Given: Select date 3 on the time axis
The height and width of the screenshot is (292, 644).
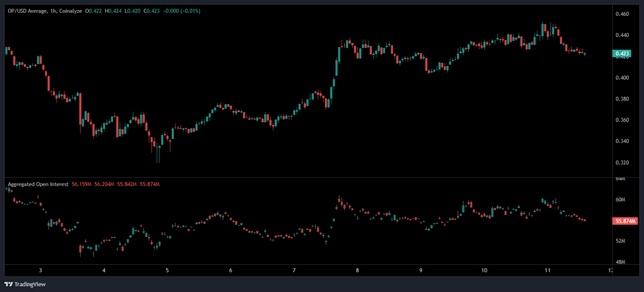Looking at the screenshot, I should [40, 270].
